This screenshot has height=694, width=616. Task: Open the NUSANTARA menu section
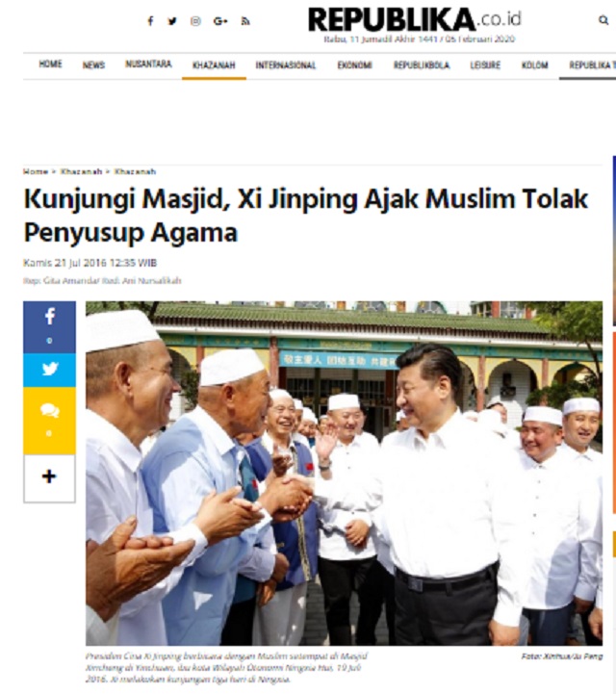pos(148,64)
